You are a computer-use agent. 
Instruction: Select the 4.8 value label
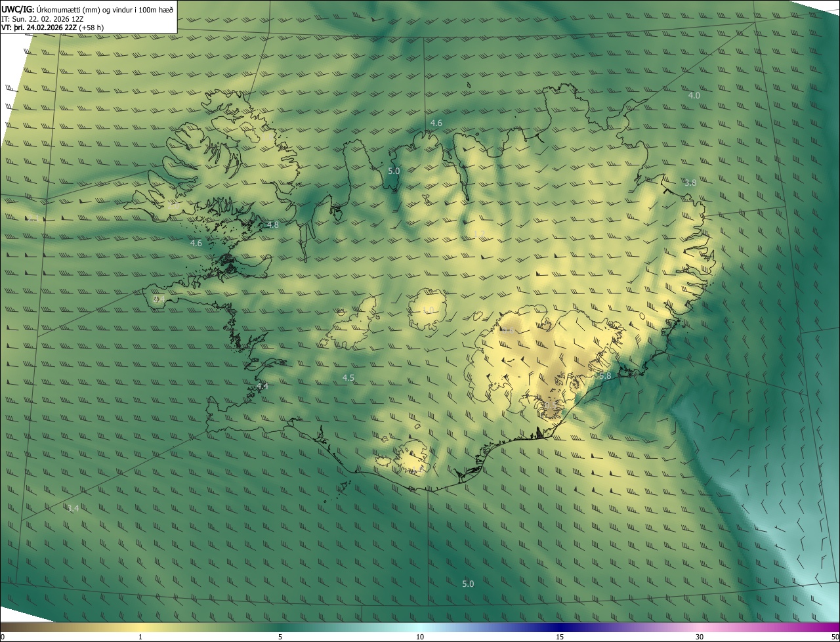(x=272, y=225)
